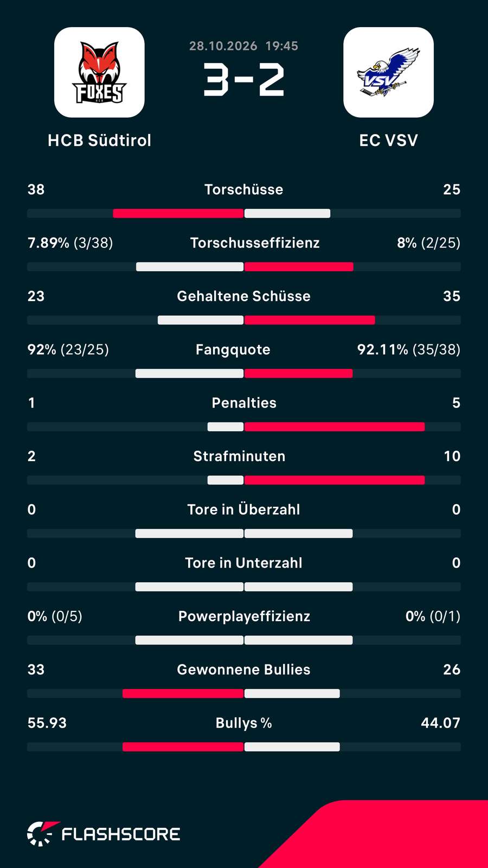
Task: Select the Strafminuten stat label
Action: click(x=239, y=456)
